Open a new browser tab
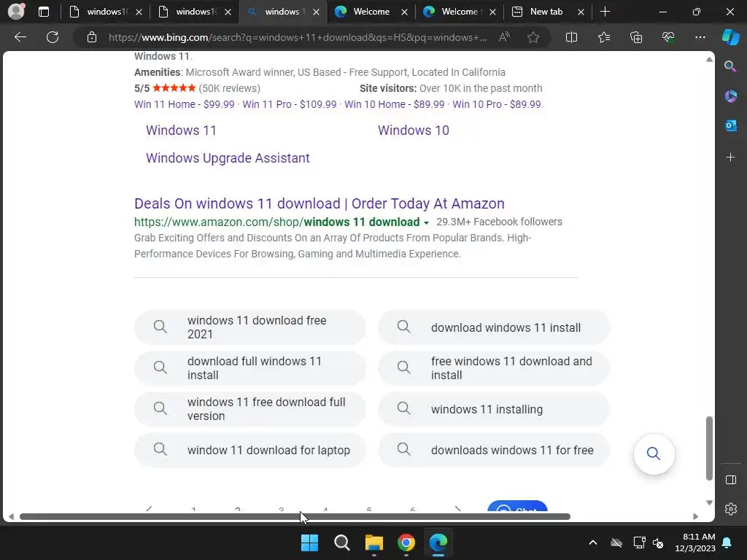The image size is (747, 560). 605,12
